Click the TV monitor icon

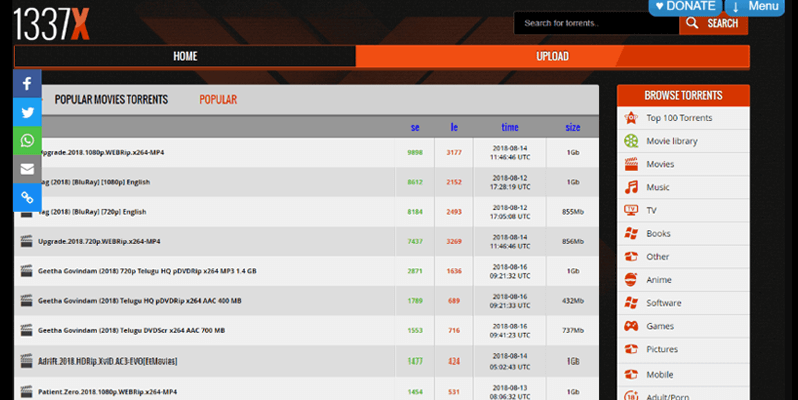coord(631,210)
